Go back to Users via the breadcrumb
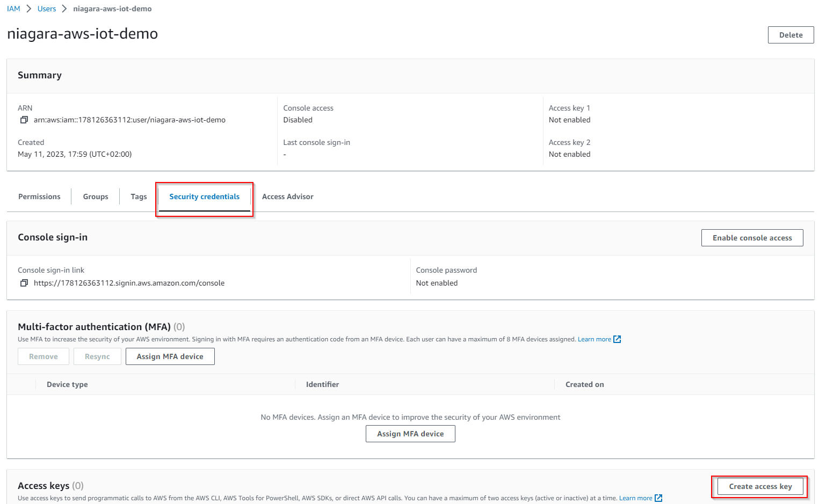 (47, 9)
